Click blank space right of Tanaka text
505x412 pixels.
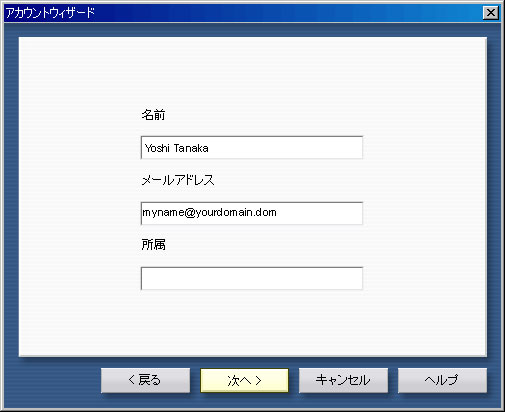click(285, 148)
